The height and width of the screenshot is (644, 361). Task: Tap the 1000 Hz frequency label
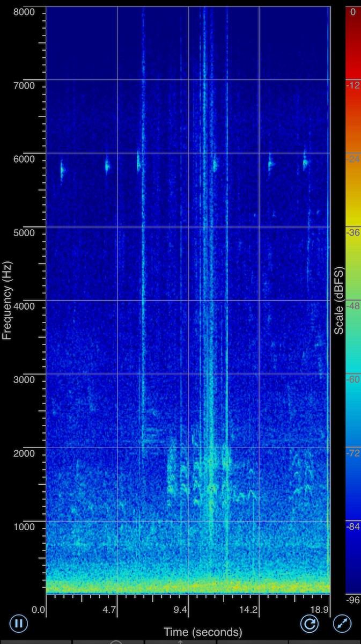coord(24,527)
